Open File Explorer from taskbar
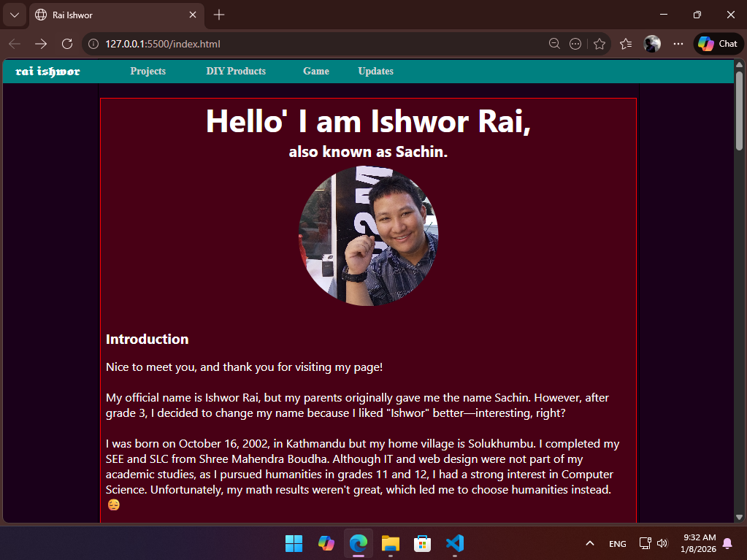The width and height of the screenshot is (747, 560). 391,543
